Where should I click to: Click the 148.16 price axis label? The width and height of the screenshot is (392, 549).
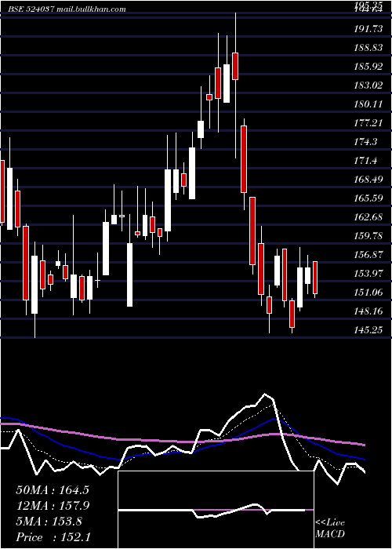(x=368, y=311)
